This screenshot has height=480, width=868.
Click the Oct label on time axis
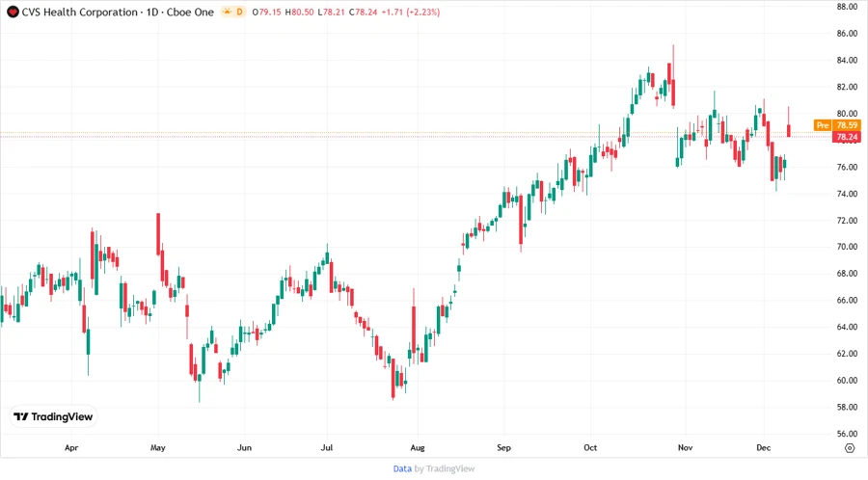[590, 448]
